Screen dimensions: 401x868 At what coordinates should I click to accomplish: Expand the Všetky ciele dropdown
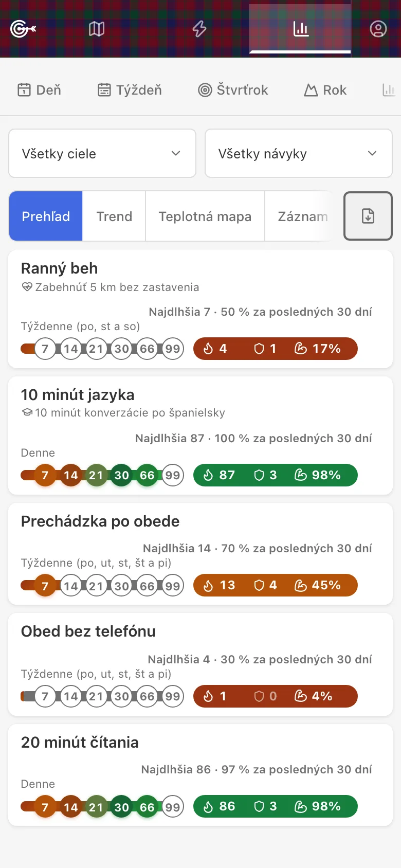102,153
